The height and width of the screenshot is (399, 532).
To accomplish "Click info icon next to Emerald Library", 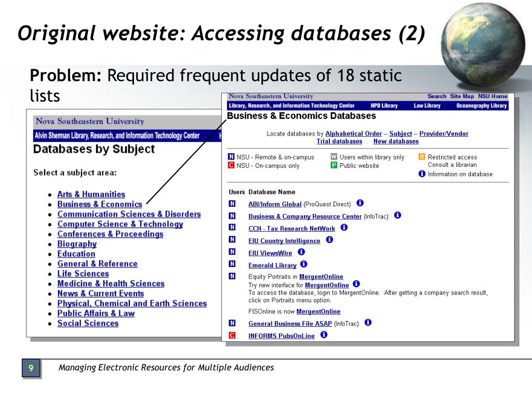I will pyautogui.click(x=304, y=264).
